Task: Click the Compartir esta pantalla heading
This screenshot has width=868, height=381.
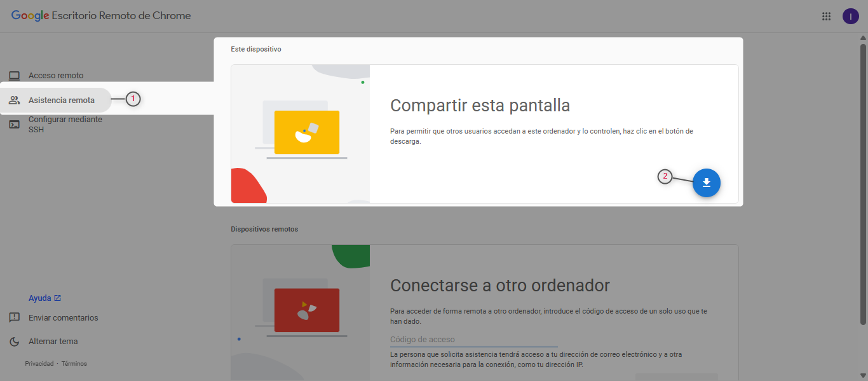Action: click(480, 106)
